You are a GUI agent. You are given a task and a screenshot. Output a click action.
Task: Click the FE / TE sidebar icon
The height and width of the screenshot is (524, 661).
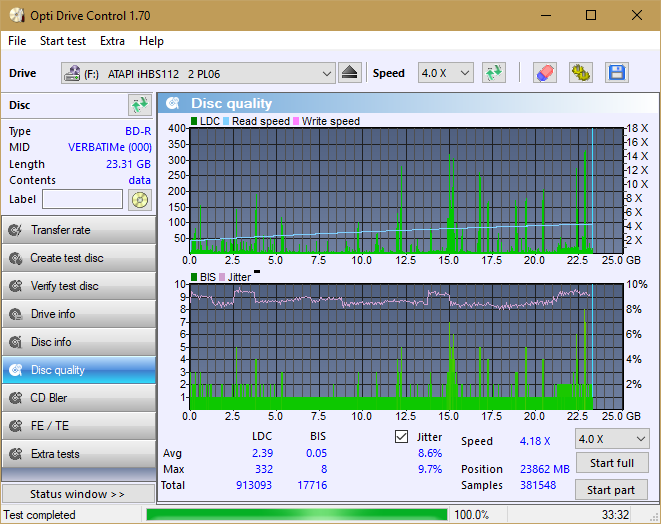tap(16, 426)
